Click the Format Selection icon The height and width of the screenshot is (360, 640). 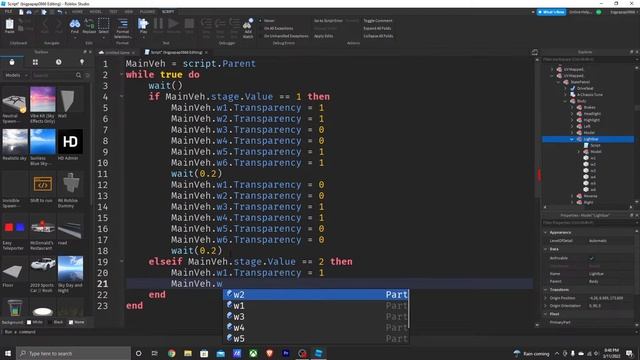[x=122, y=24]
